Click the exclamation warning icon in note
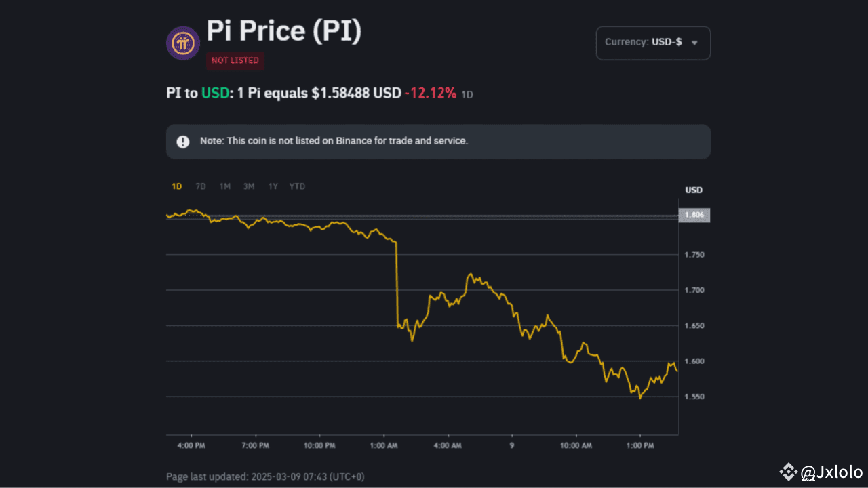This screenshot has height=488, width=868. point(183,142)
